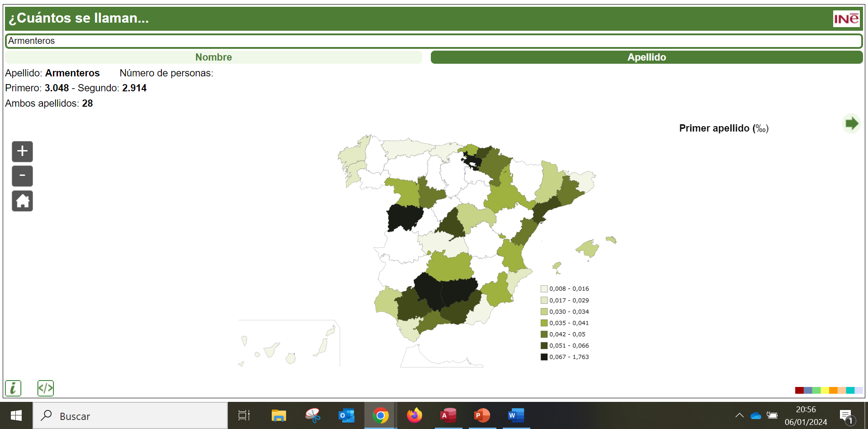
Task: Open the Windows Start menu
Action: coord(16,415)
